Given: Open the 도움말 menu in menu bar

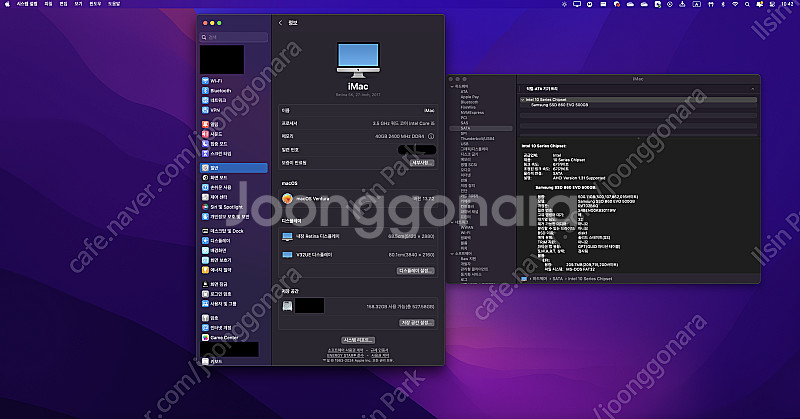Looking at the screenshot, I should pyautogui.click(x=114, y=4).
